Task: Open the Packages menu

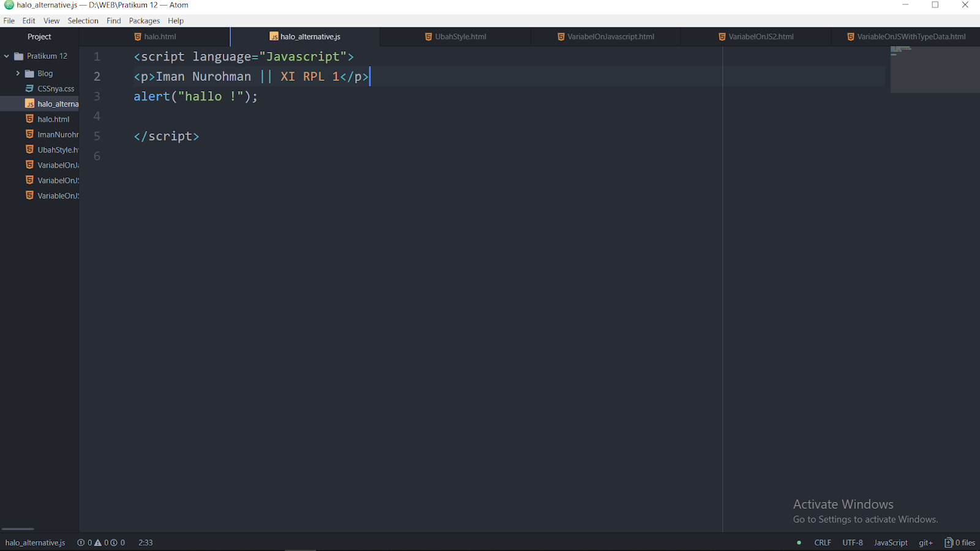Action: coord(145,20)
